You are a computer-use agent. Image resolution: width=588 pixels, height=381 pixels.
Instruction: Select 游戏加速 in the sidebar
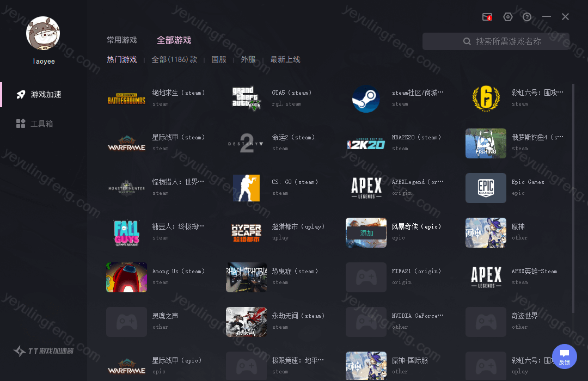pos(39,95)
